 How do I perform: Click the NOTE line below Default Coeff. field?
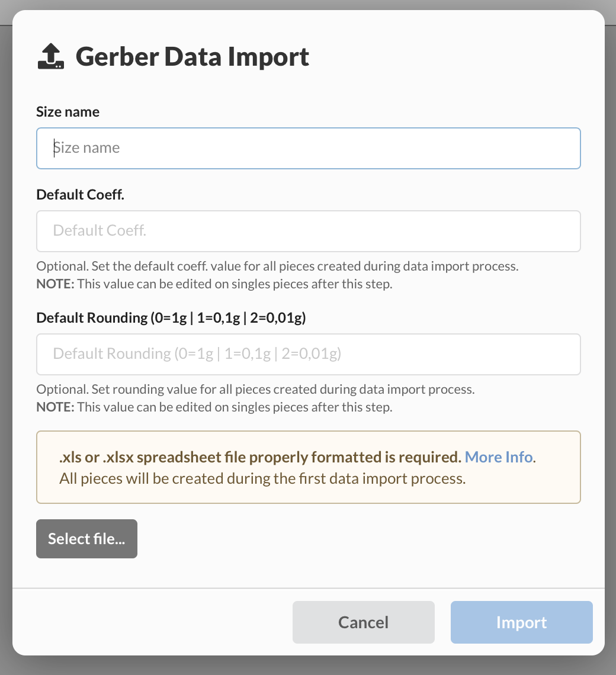pos(214,284)
